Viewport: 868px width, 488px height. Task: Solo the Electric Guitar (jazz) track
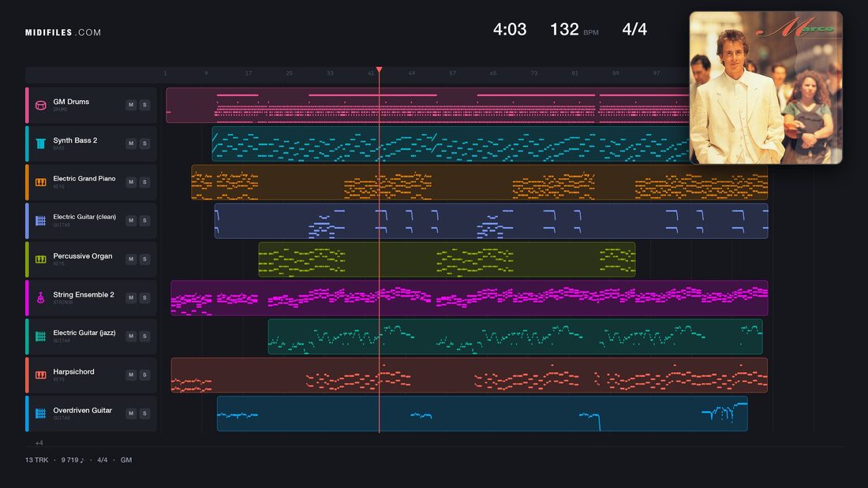tap(144, 336)
